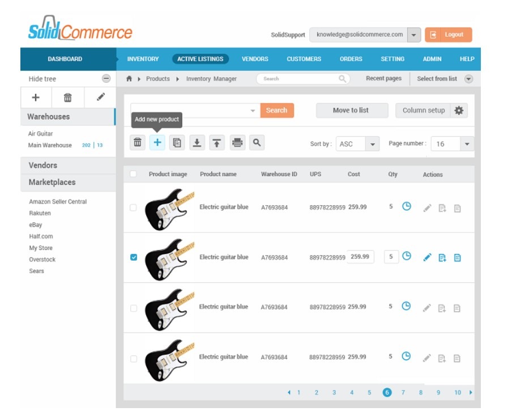Go to page 7 in pagination

coord(403,393)
